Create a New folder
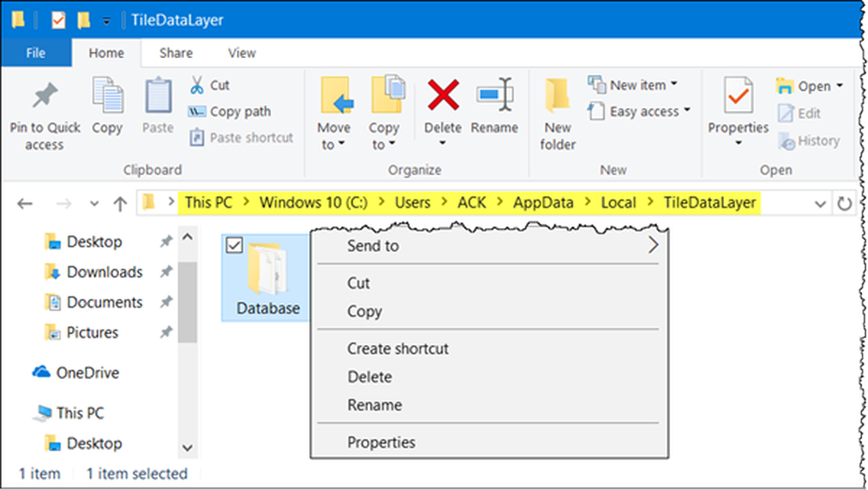Image resolution: width=868 pixels, height=490 pixels. (x=557, y=114)
